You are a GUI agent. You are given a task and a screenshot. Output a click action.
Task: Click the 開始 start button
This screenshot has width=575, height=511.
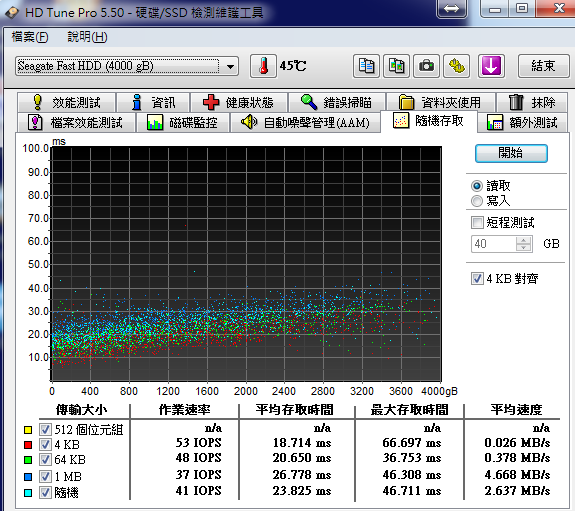(511, 153)
